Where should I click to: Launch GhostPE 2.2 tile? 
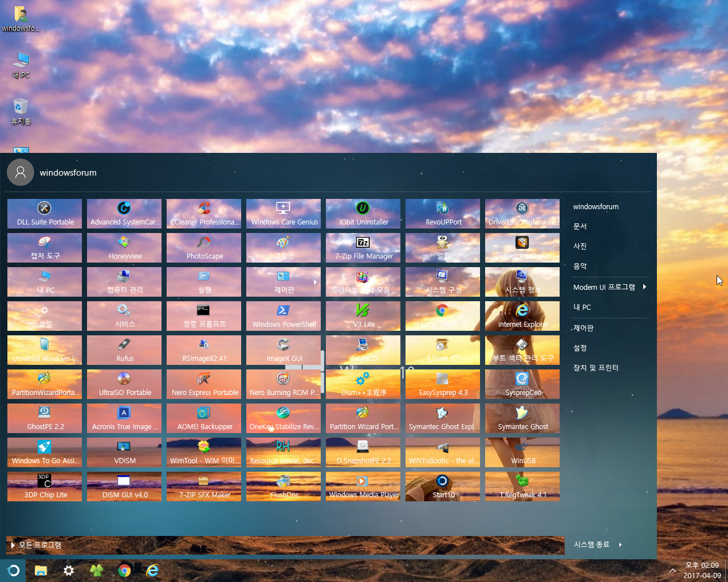click(x=44, y=418)
